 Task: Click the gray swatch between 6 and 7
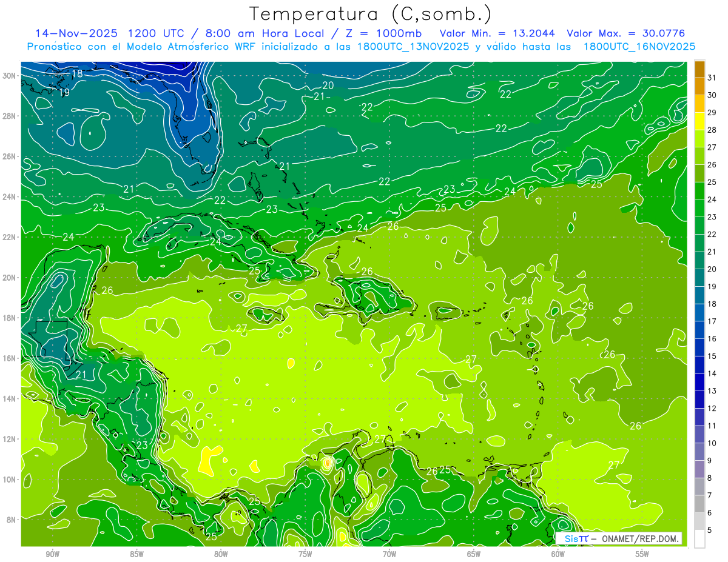(x=699, y=504)
